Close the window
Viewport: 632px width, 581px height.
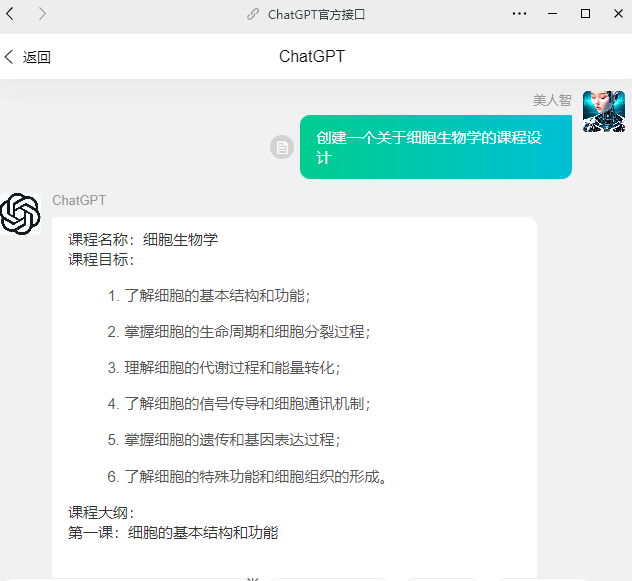point(618,14)
